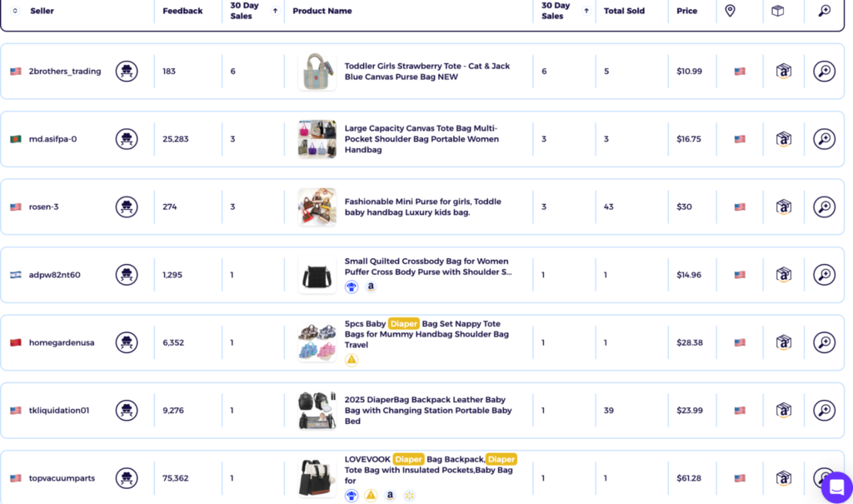Open seller rosen-3
Screen dimensions: 853x504
43,207
